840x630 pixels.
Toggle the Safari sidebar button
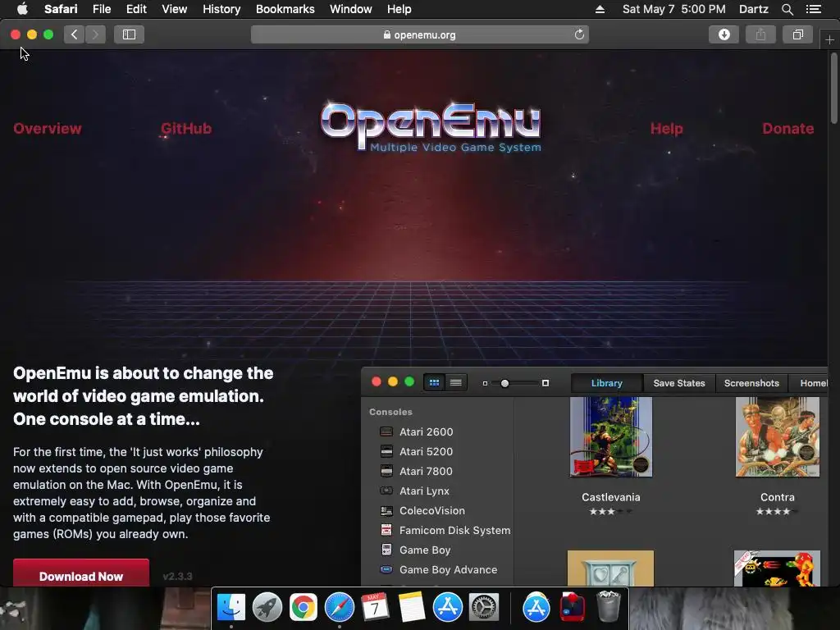pos(129,34)
